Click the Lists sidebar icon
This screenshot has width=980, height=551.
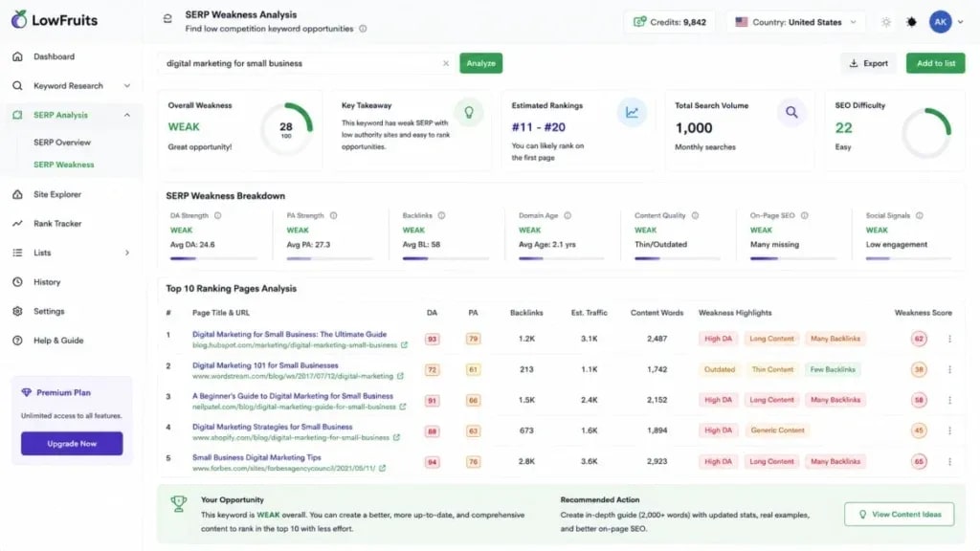17,253
